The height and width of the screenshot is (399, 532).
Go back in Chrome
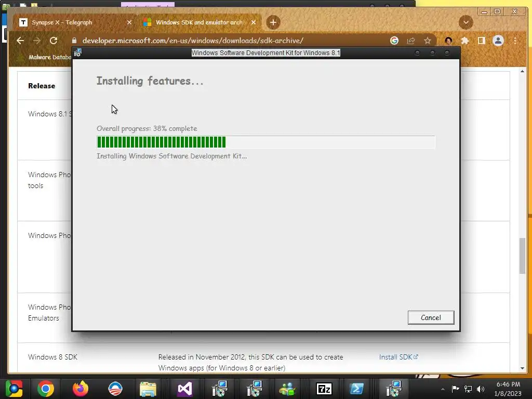(x=20, y=41)
